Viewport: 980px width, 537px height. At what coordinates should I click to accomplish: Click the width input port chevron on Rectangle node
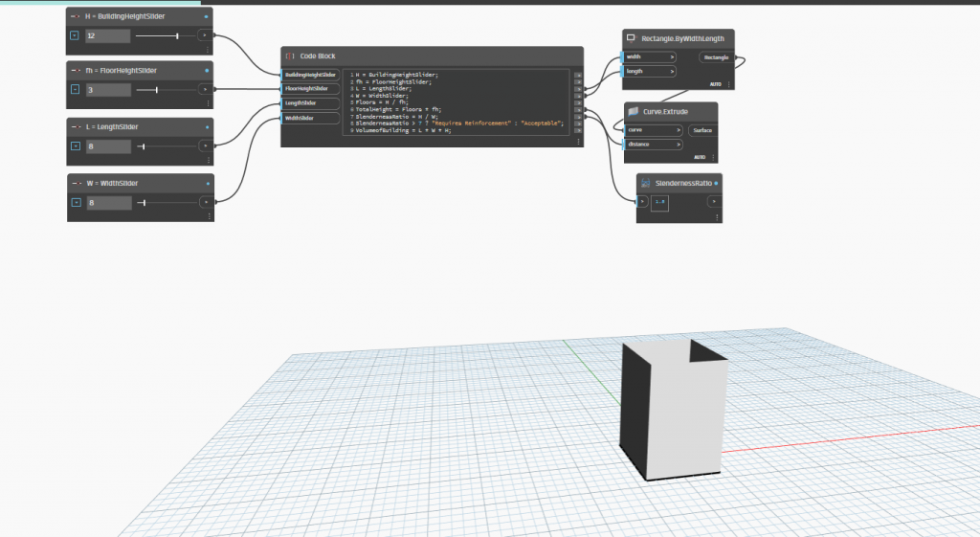(672, 56)
